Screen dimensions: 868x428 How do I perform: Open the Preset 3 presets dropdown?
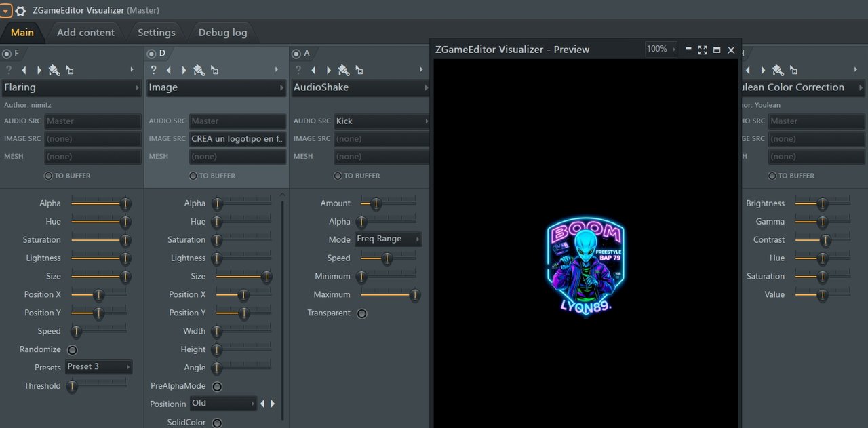tap(99, 367)
